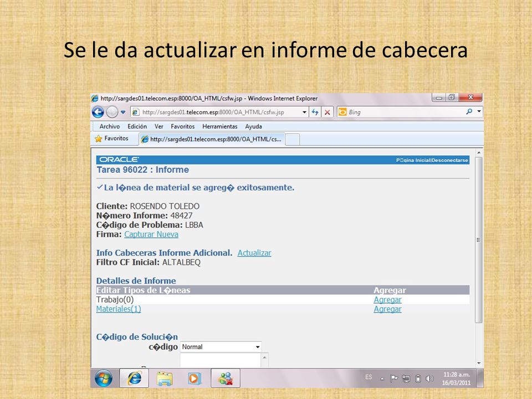Click the text 'ROSENDO TOLEDO'
Screen dimensions: 532x399
pos(165,206)
